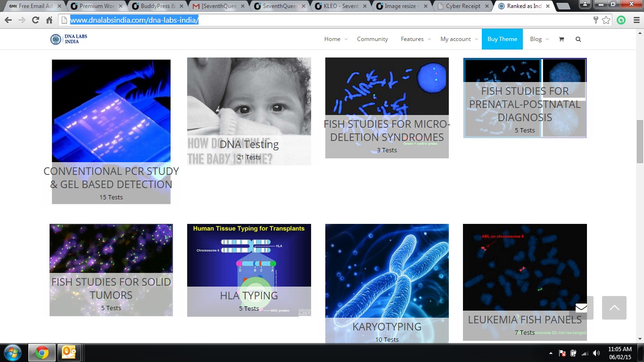Image resolution: width=644 pixels, height=362 pixels.
Task: Open Outlook from the taskbar
Action: tap(69, 353)
